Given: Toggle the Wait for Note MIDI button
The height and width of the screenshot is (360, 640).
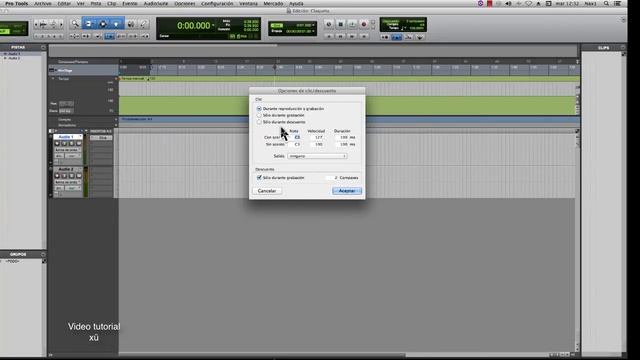Looking at the screenshot, I should tap(385, 37).
